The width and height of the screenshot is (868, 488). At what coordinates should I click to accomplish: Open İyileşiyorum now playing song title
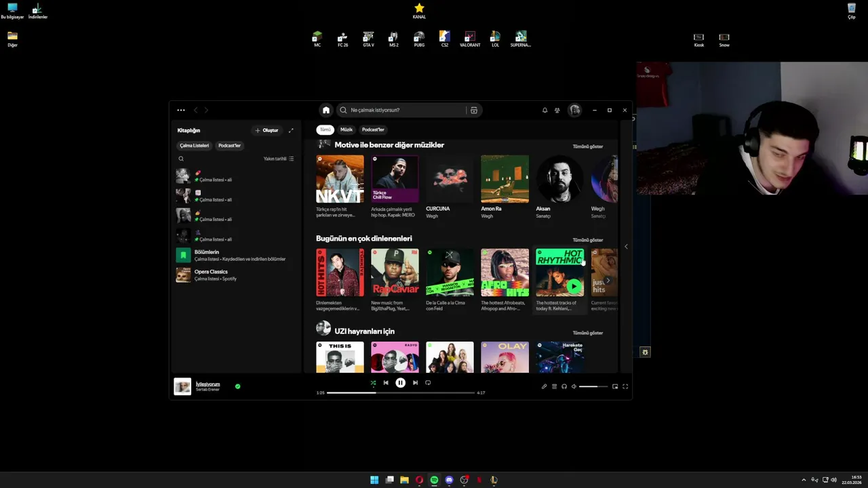[208, 384]
